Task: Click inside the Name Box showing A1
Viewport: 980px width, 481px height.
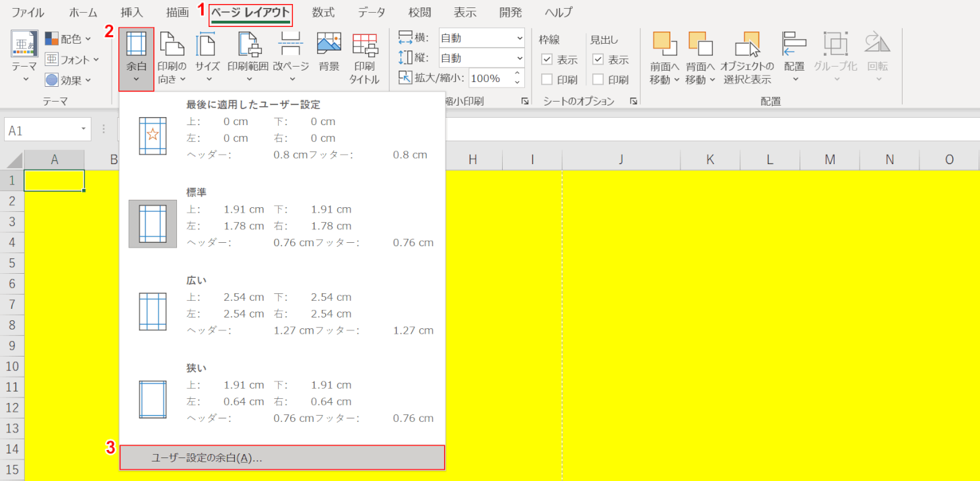Action: point(40,128)
